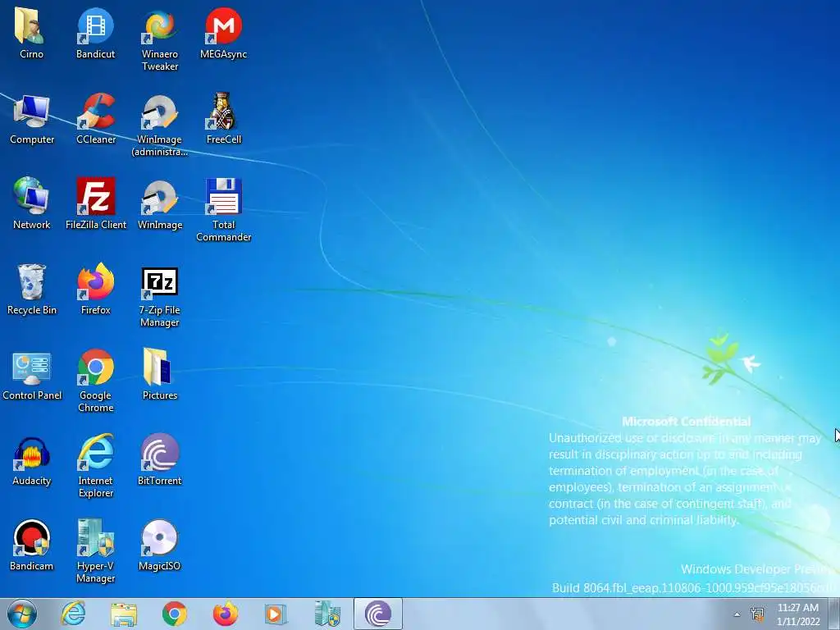The height and width of the screenshot is (630, 840).
Task: Select the Computer desktop icon
Action: pyautogui.click(x=32, y=118)
